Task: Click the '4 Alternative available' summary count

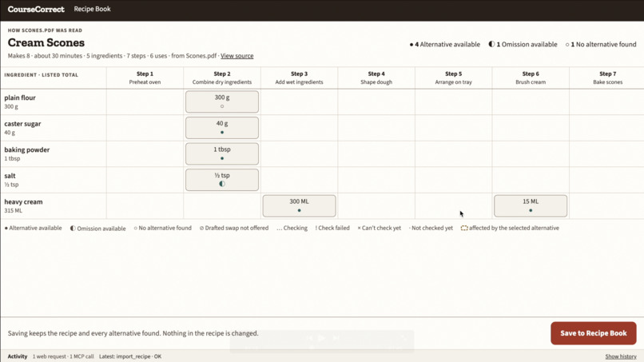Action: pos(445,45)
